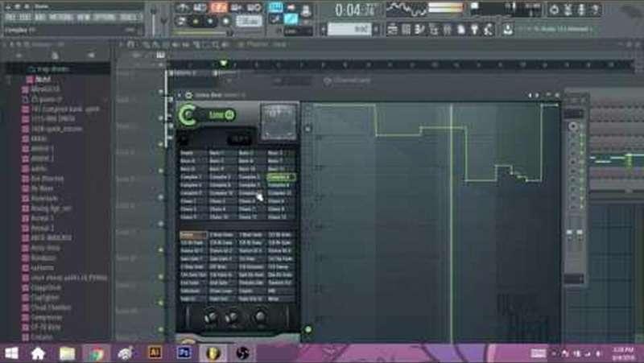Open the FILE menu
644x363 pixels.
point(10,17)
